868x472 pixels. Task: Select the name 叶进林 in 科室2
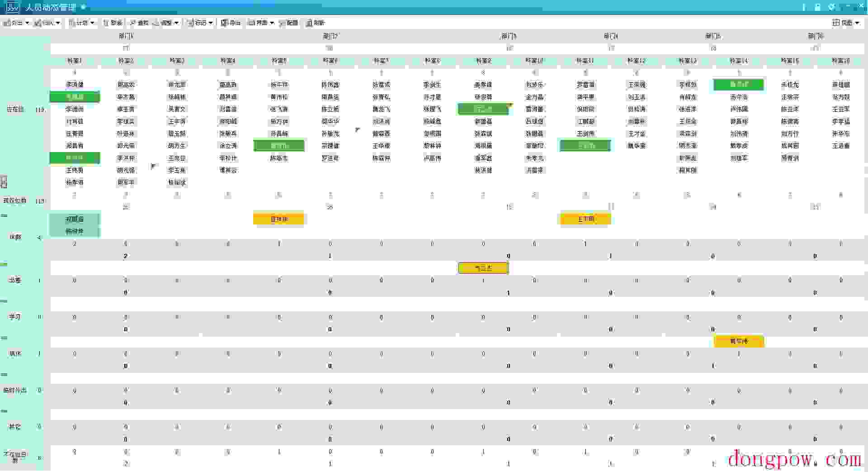(126, 133)
